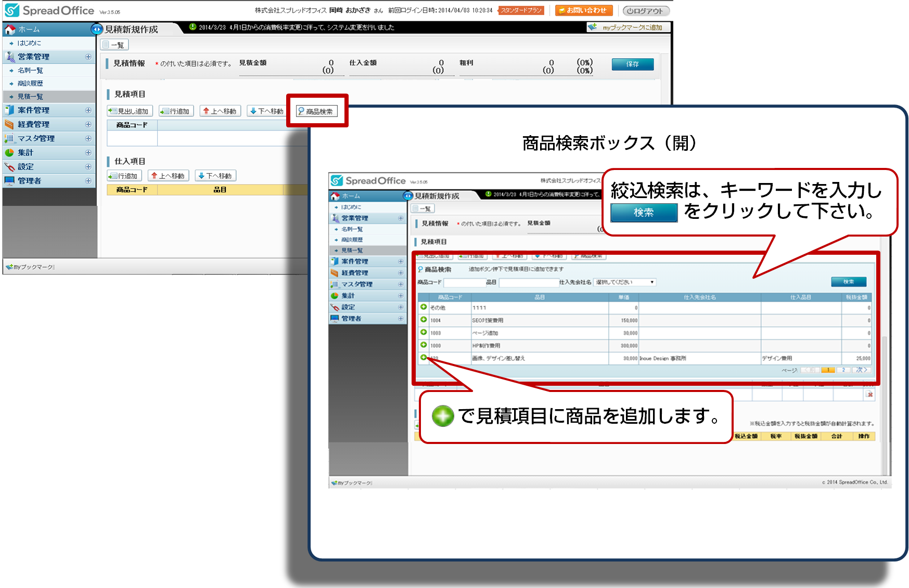The width and height of the screenshot is (909, 588).
Task: Add product 1000 HP制作費用 with green plus
Action: pyautogui.click(x=424, y=345)
